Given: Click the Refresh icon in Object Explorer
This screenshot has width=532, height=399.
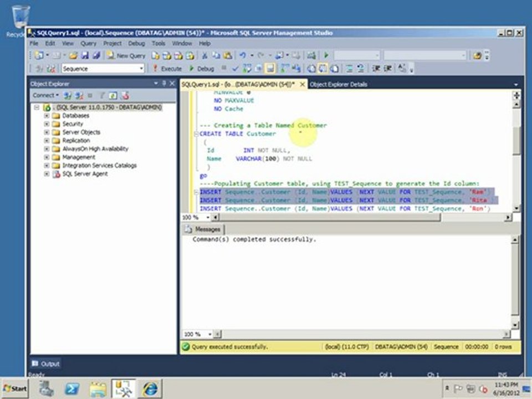Looking at the screenshot, I should pos(113,96).
